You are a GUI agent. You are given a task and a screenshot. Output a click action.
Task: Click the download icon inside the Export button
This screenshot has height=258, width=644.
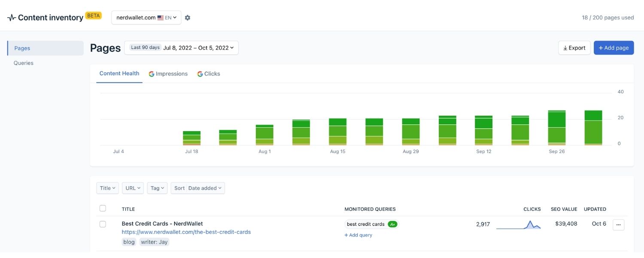click(565, 47)
